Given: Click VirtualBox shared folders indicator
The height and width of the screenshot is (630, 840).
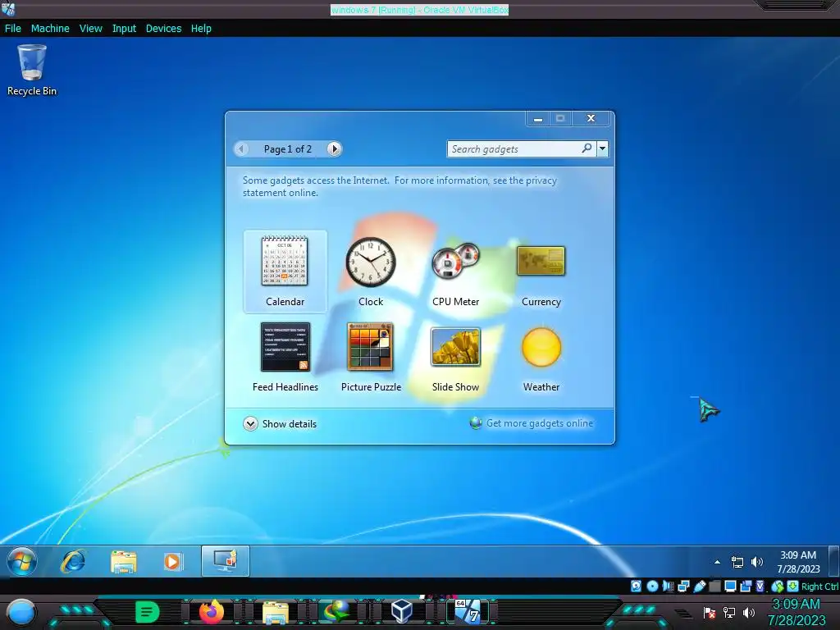Looking at the screenshot, I should tap(714, 586).
